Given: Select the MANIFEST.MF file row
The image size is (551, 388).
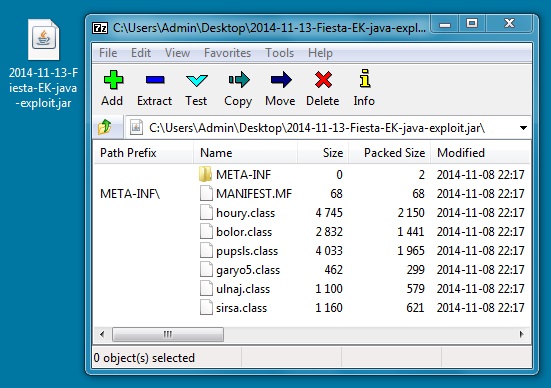Looking at the screenshot, I should [x=311, y=194].
